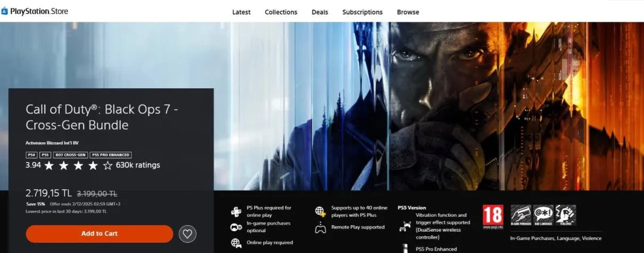The height and width of the screenshot is (253, 644).
Task: Open the Collections menu
Action: click(x=281, y=12)
